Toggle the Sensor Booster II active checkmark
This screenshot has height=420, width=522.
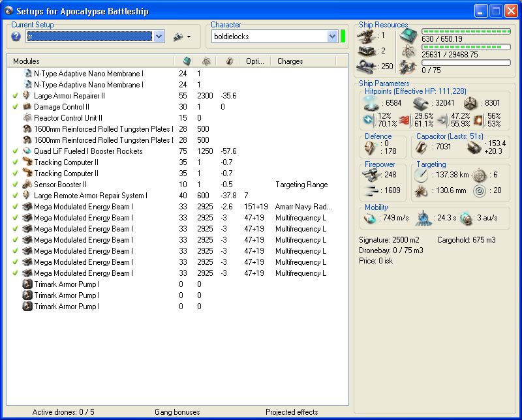tap(15, 185)
